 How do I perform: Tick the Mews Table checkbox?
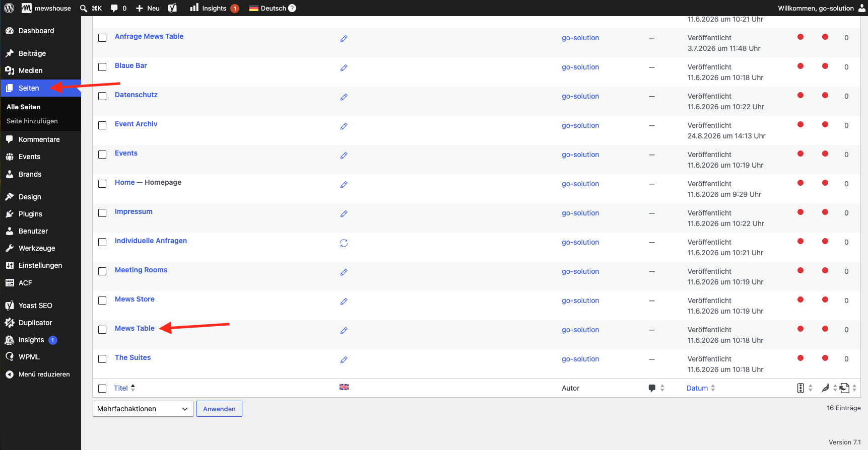pos(102,330)
